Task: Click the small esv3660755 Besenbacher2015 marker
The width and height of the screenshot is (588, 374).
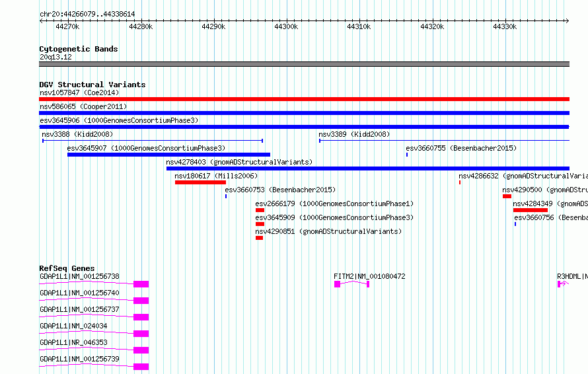Action: coord(407,155)
